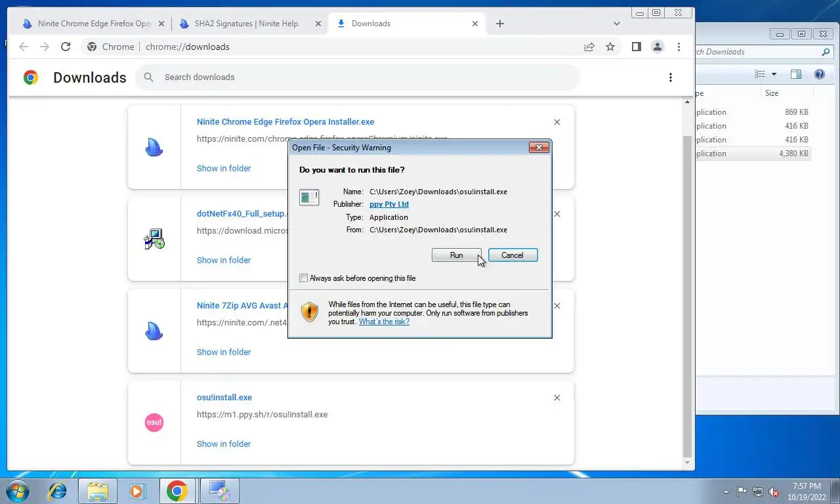Click the Chrome logo beside Downloads heading
The width and height of the screenshot is (840, 504).
click(31, 77)
